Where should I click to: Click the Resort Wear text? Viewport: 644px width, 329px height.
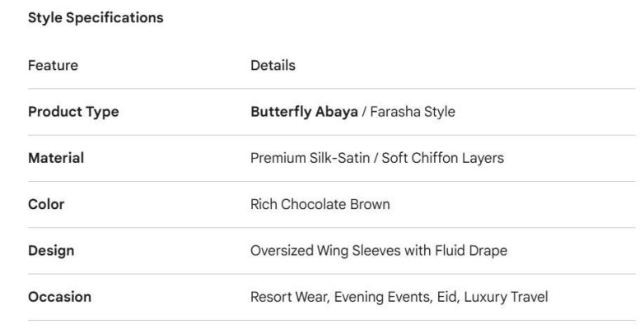[x=288, y=297]
